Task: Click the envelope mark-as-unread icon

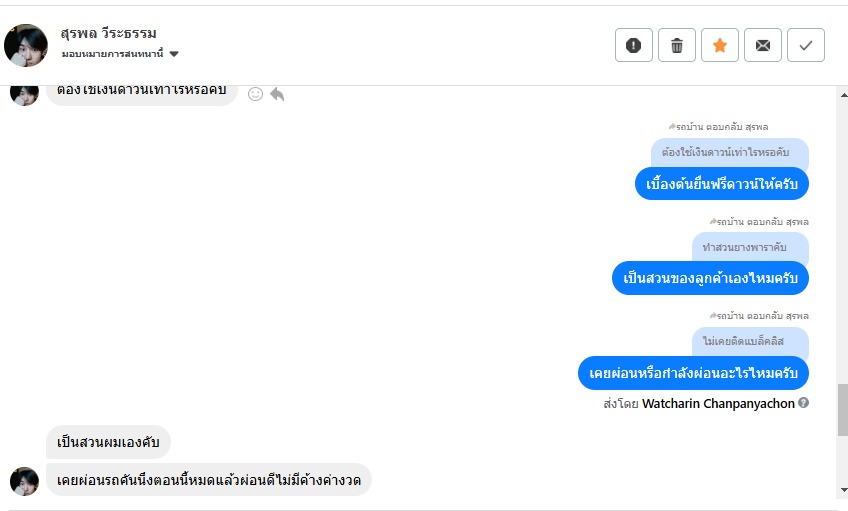Action: (x=763, y=45)
